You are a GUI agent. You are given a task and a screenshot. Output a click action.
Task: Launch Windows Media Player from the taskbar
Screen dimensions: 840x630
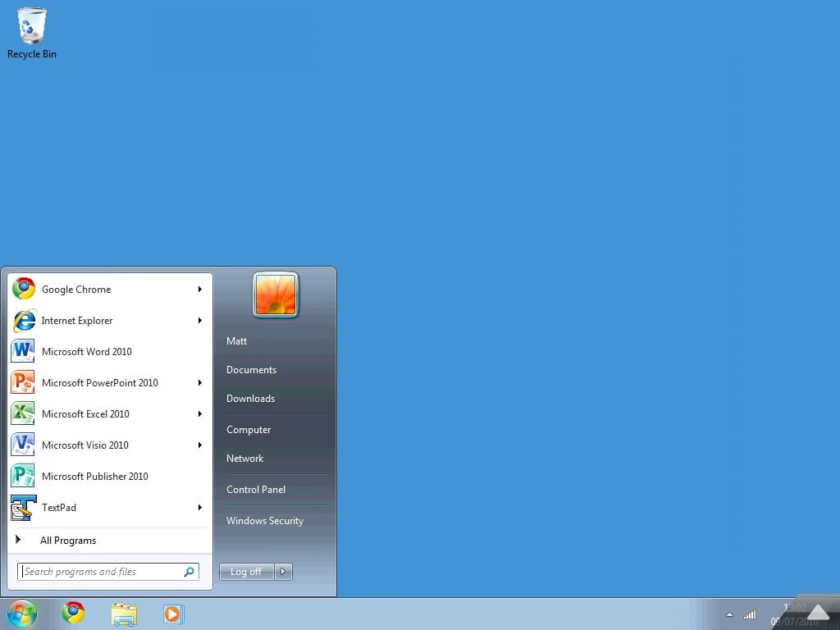pos(173,614)
